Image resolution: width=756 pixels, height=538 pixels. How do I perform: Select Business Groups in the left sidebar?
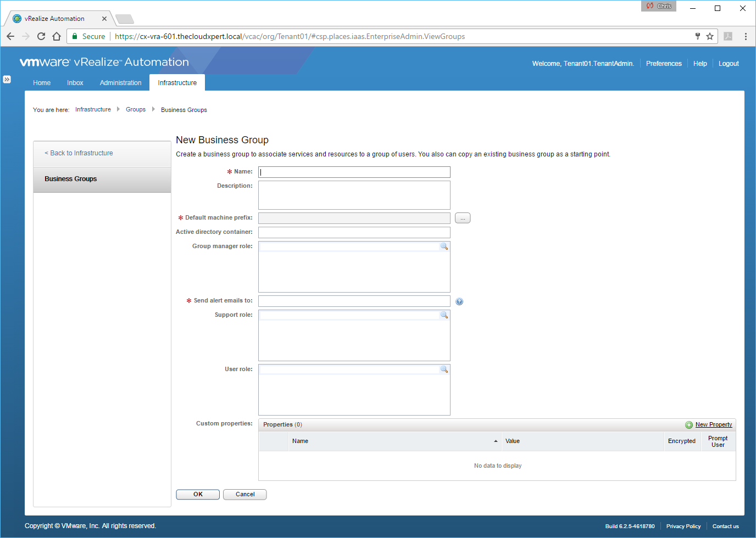tap(71, 179)
